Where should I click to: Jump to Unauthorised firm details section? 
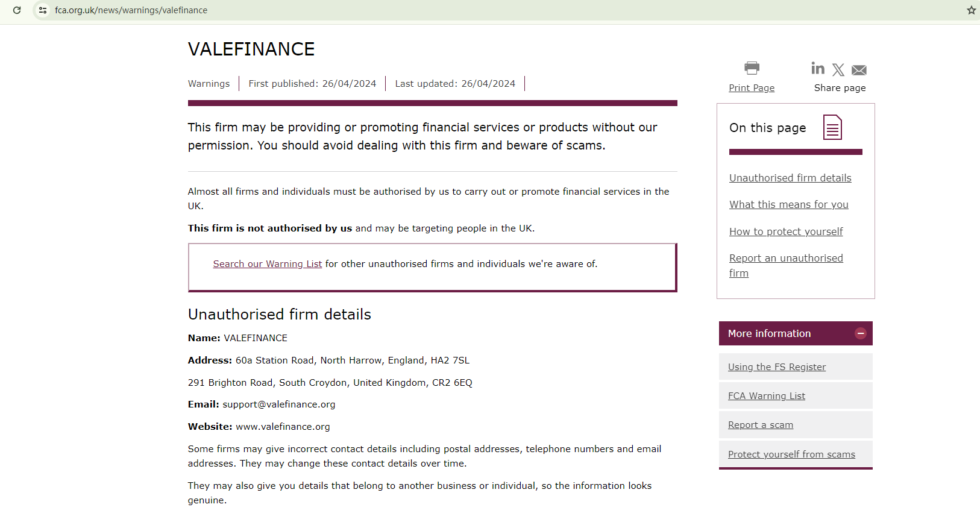click(790, 178)
